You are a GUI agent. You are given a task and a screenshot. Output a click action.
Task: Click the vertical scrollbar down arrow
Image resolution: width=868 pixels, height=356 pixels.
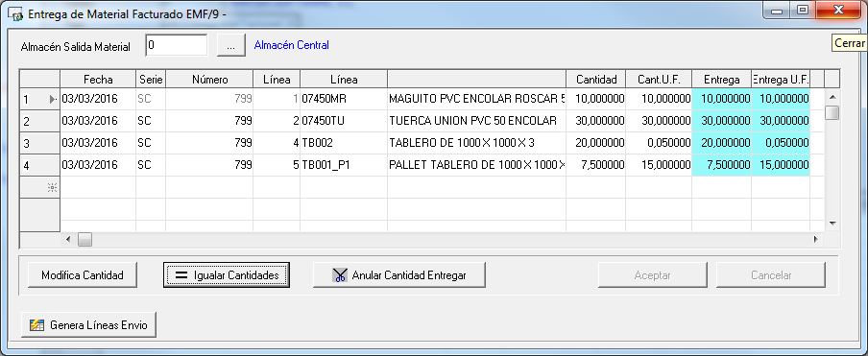coord(832,224)
